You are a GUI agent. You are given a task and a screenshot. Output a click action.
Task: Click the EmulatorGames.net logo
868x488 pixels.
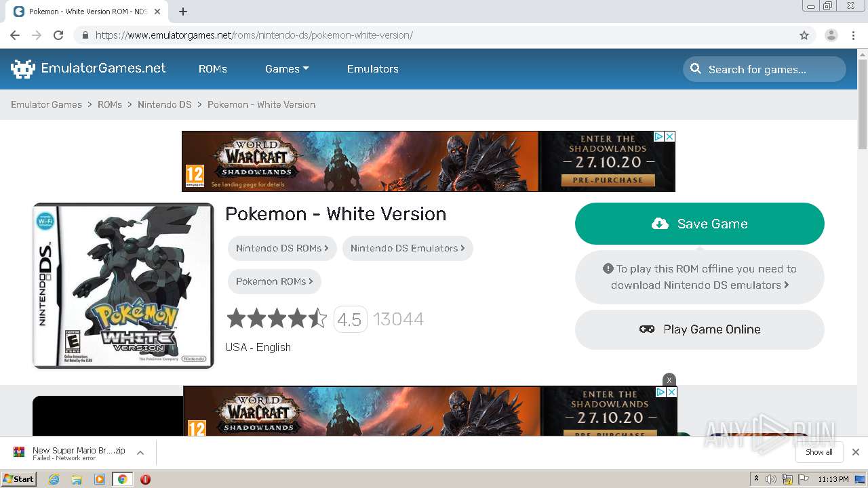(x=88, y=68)
